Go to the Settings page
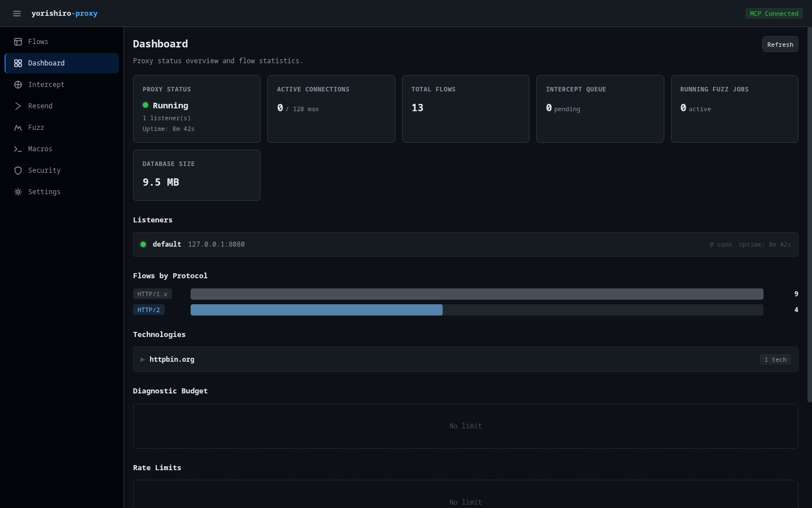Image resolution: width=812 pixels, height=508 pixels. tap(44, 192)
